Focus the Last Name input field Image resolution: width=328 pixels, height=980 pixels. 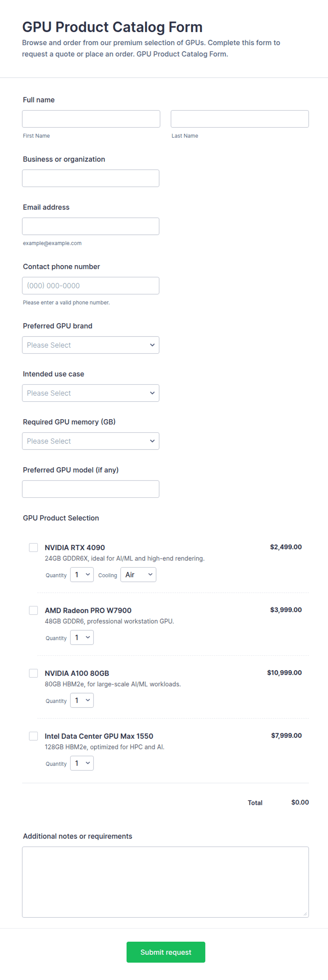click(239, 119)
